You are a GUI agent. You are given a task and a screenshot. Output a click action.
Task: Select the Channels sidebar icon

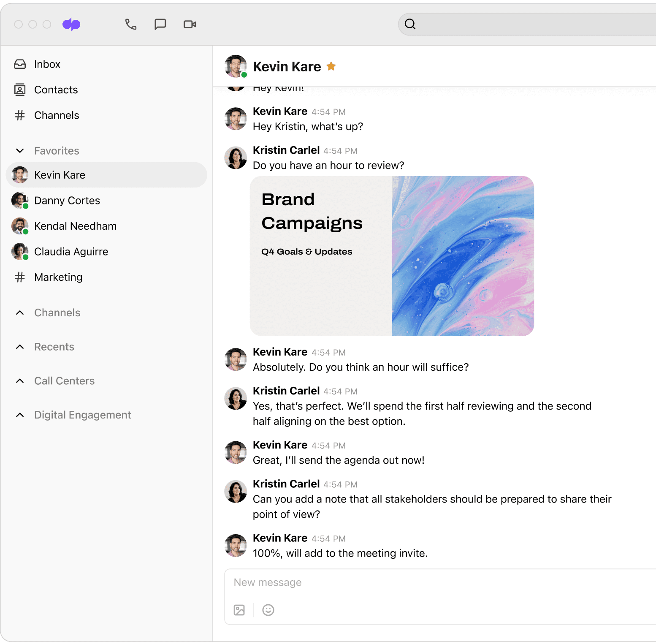(57, 115)
